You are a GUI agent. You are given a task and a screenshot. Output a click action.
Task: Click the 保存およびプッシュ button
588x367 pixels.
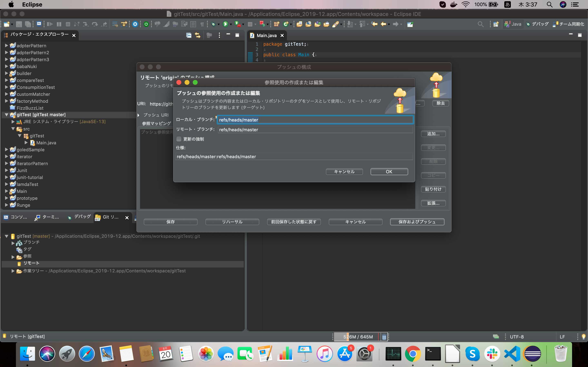tap(417, 222)
